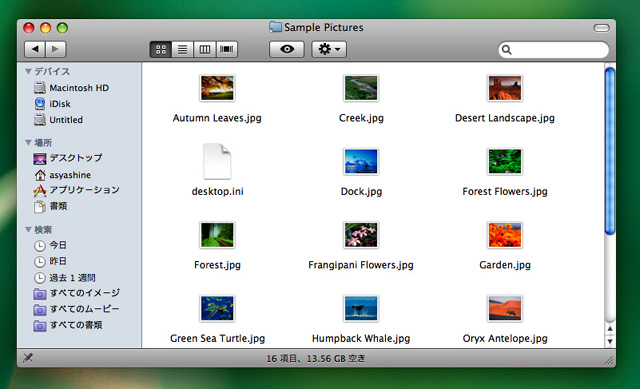
Task: Collapse the 場所 sidebar section
Action: click(x=28, y=142)
